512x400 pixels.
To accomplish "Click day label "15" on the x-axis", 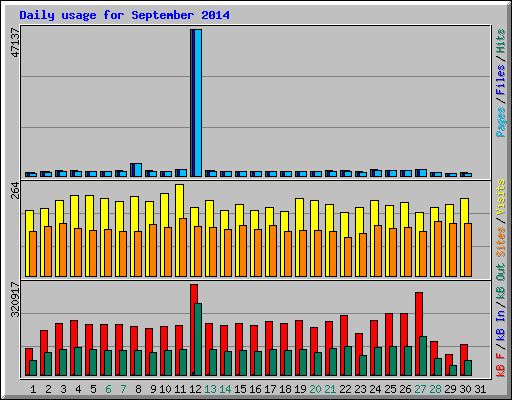I will [x=240, y=389].
